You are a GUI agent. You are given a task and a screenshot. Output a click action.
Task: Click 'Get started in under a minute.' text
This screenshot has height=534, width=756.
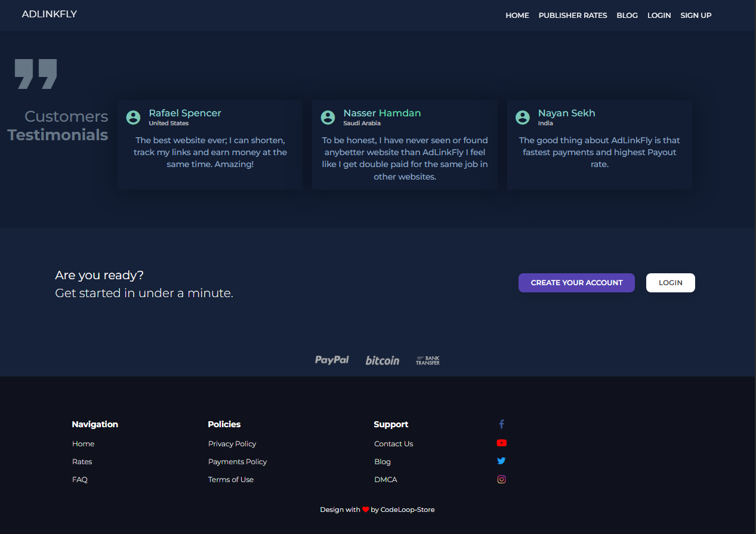click(144, 293)
